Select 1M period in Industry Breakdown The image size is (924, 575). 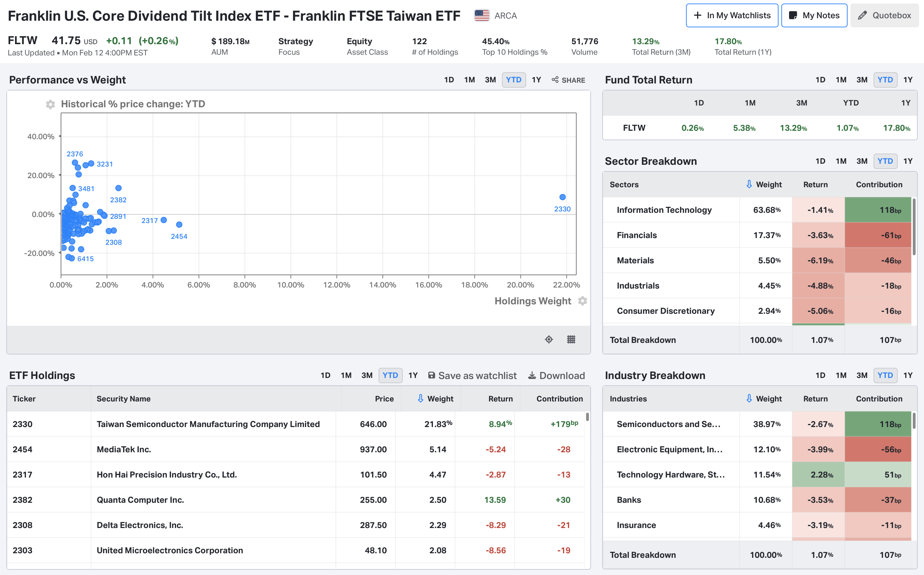click(x=841, y=376)
